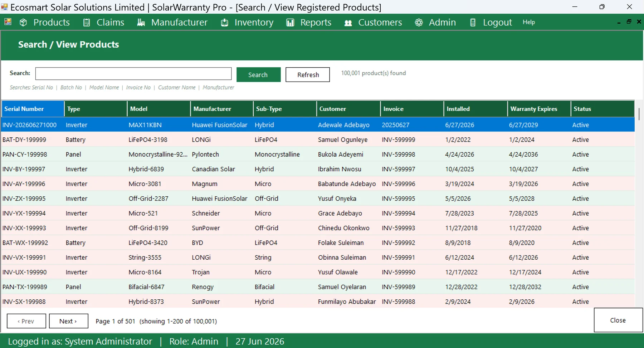
Task: Click the Close button at bottom right
Action: pyautogui.click(x=618, y=320)
